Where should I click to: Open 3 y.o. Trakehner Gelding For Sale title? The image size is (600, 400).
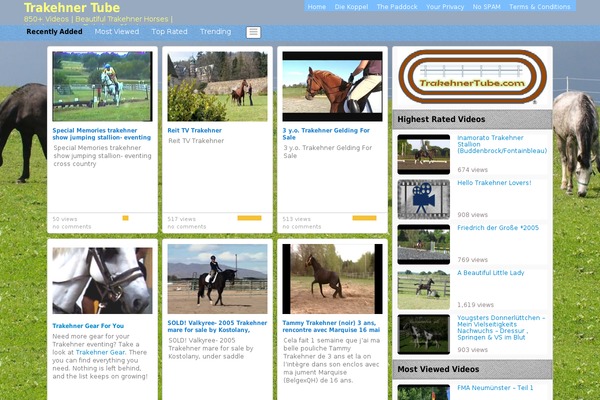pos(326,134)
